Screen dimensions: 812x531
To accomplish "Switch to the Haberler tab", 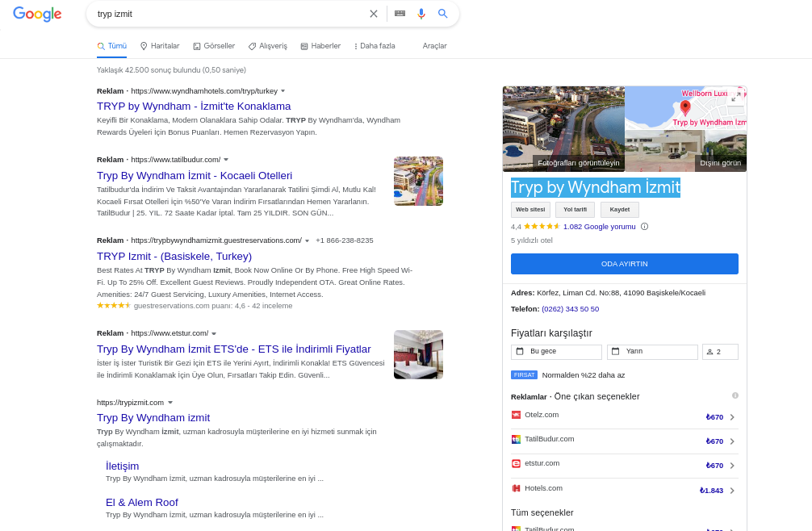I will pos(321,46).
